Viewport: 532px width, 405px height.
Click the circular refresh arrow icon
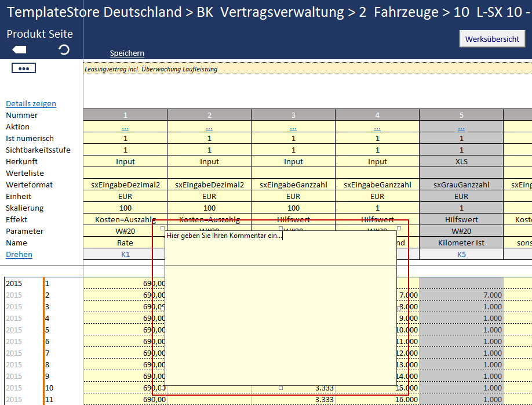tap(64, 50)
